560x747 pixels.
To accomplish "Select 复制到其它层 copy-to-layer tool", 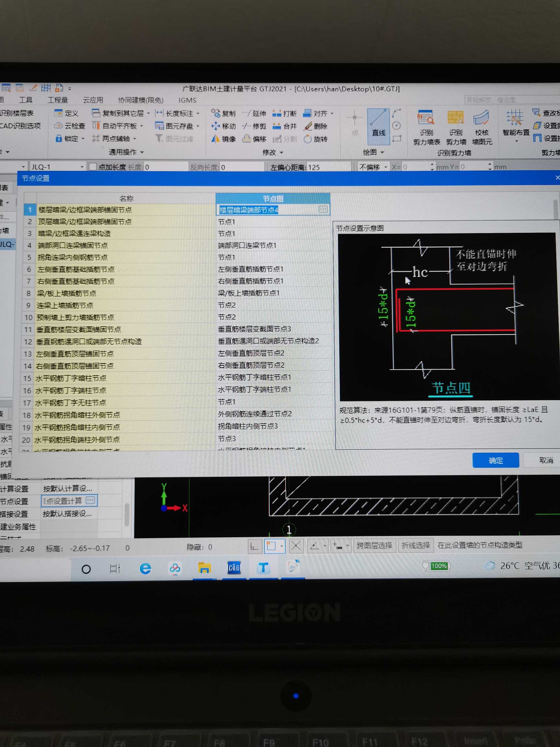I will click(x=118, y=113).
